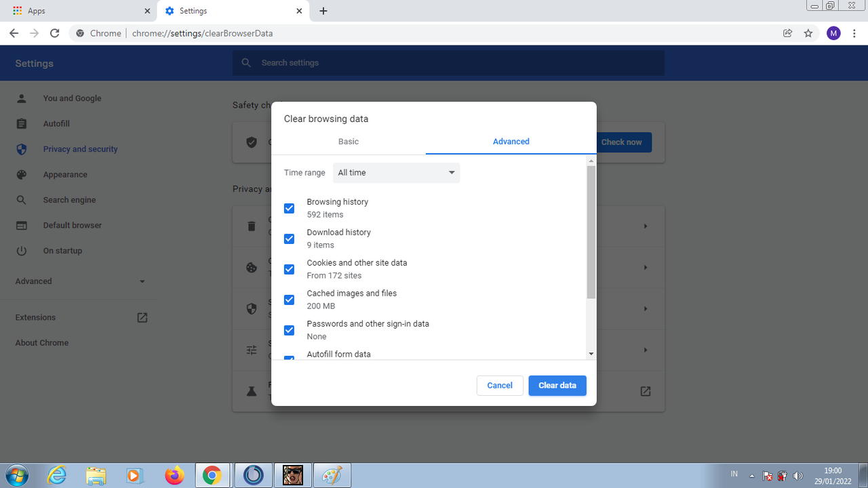This screenshot has width=868, height=488.
Task: Click the address bar URL
Action: (x=203, y=33)
